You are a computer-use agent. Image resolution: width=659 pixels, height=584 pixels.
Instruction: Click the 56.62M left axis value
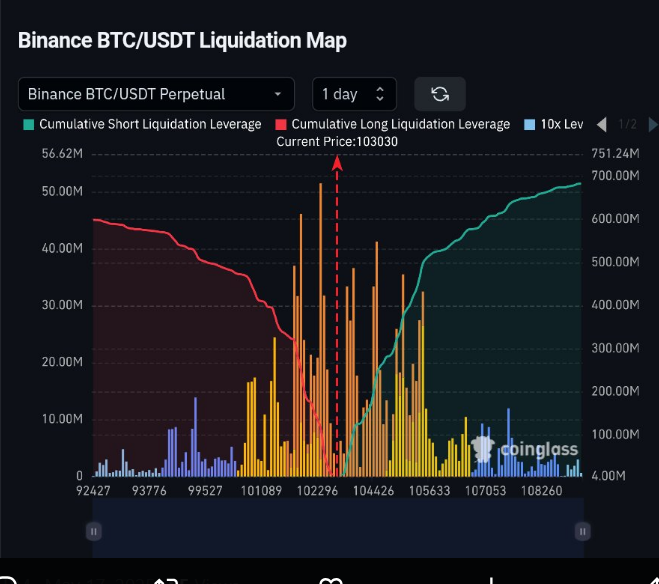click(62, 154)
